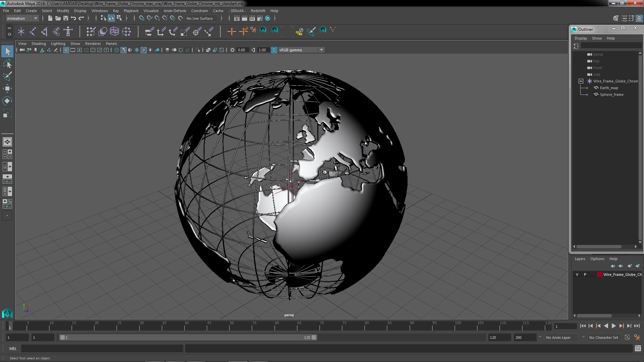Go to start of playback range
This screenshot has width=644, height=362.
click(x=583, y=326)
